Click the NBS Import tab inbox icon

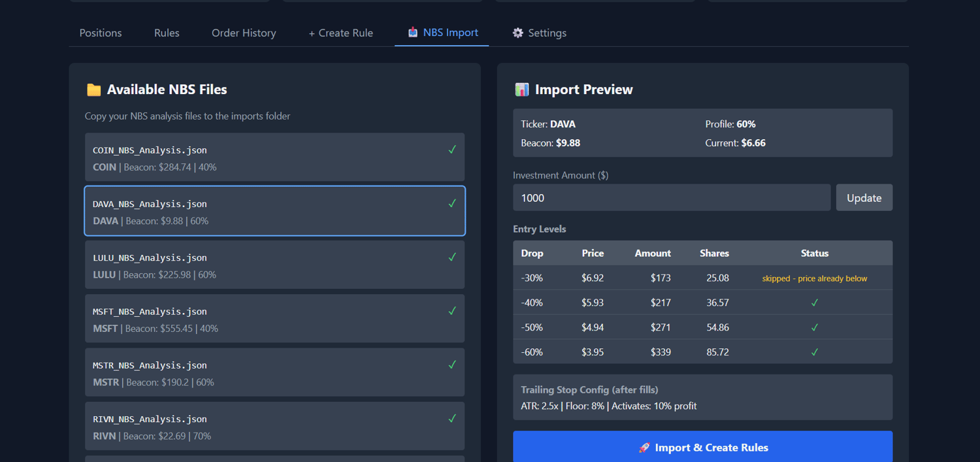point(413,32)
